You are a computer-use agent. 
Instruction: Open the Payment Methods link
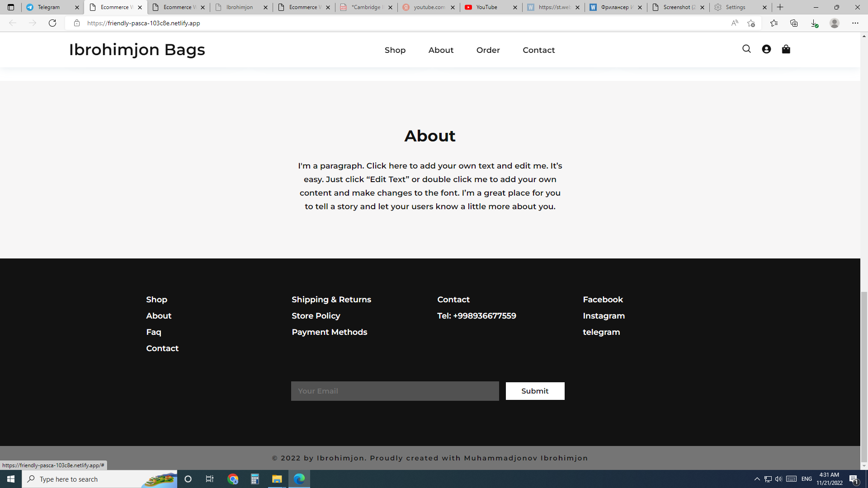(x=330, y=332)
